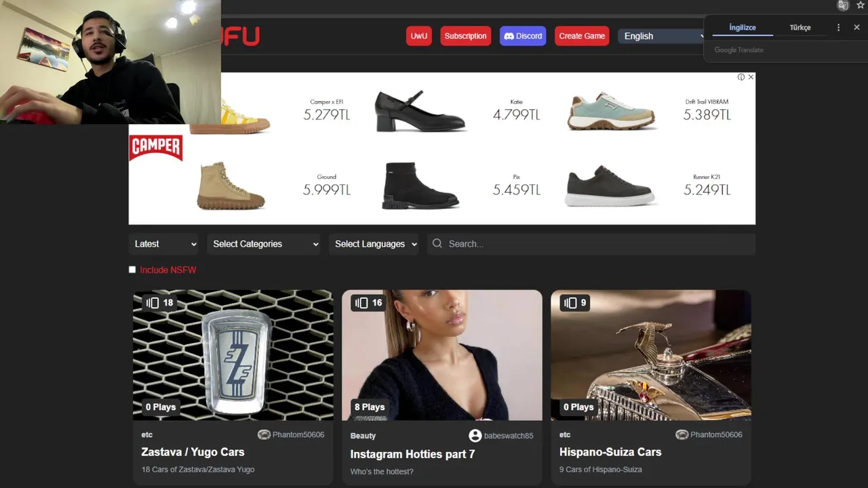Open the Zastava / Yugo Cars title

193,452
